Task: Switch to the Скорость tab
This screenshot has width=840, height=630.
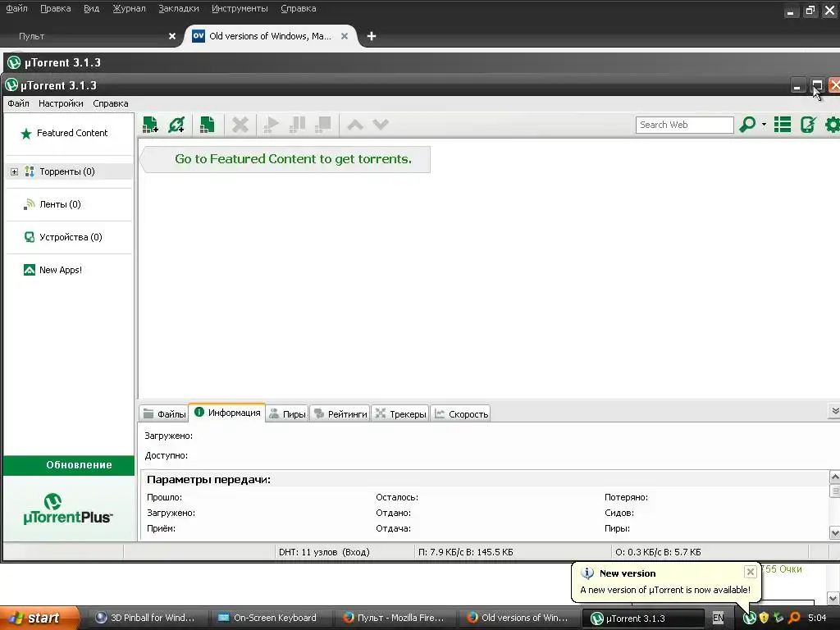Action: (x=461, y=413)
